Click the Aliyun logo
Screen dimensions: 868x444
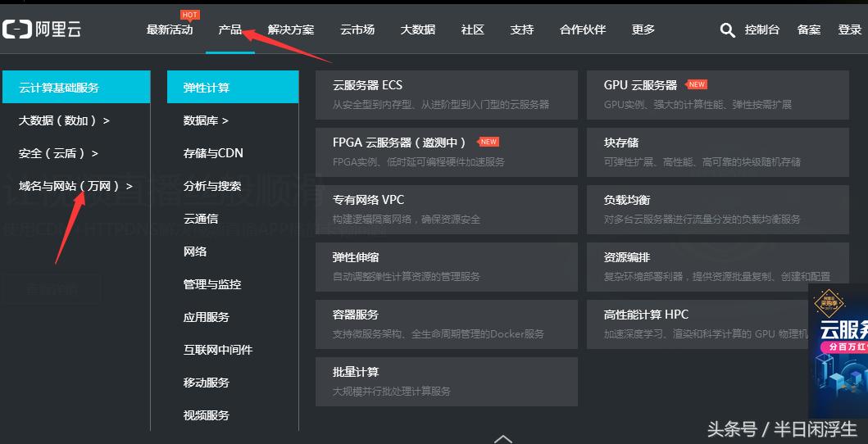(x=42, y=29)
